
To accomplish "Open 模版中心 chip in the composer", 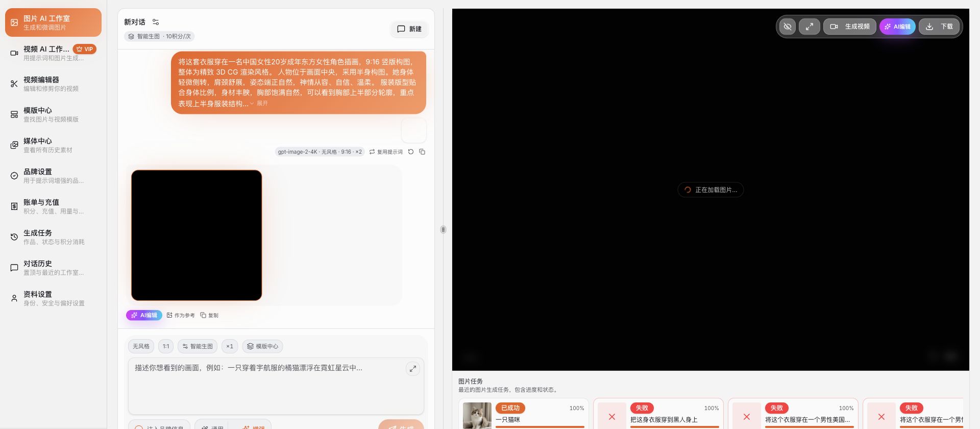I will click(x=262, y=346).
